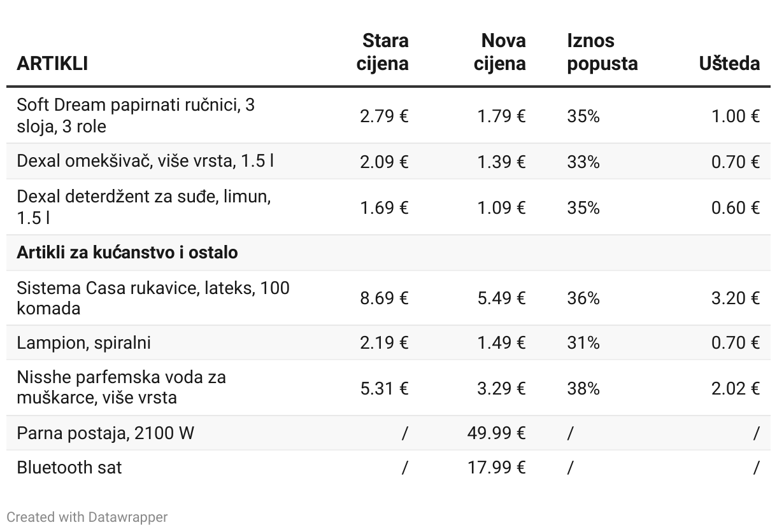Select the Sistema Casa rukavice item
777x532 pixels.
coord(153,298)
